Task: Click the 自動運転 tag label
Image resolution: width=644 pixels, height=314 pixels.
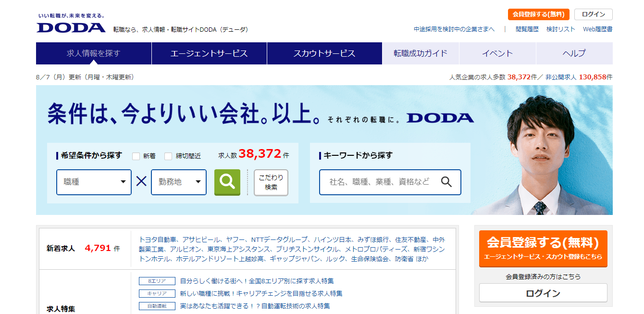Action: point(157,306)
